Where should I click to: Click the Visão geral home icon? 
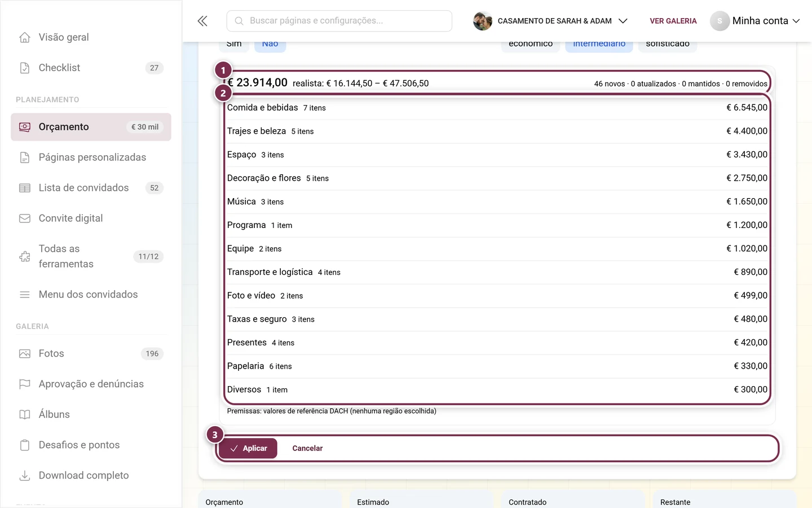(x=25, y=37)
